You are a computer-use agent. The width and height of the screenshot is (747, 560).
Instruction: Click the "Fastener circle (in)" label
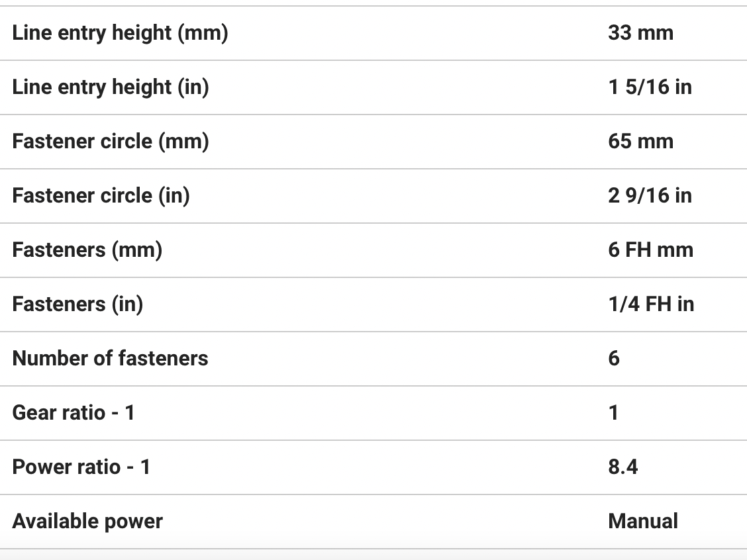tap(101, 195)
